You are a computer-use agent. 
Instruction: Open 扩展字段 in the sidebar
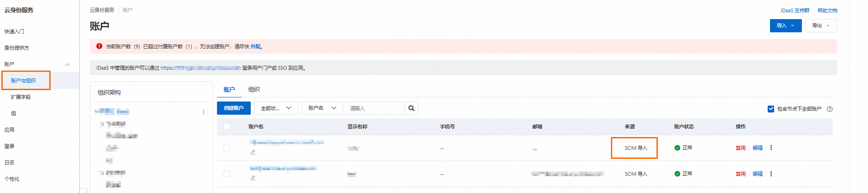21,97
